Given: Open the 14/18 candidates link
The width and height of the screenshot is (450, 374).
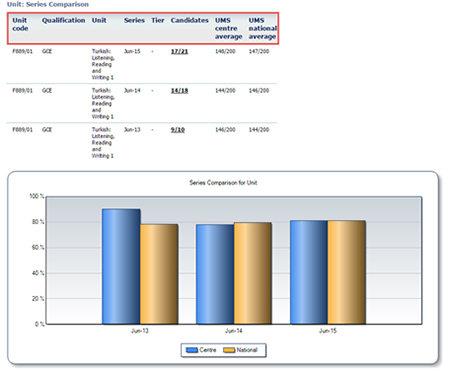Looking at the screenshot, I should [179, 91].
